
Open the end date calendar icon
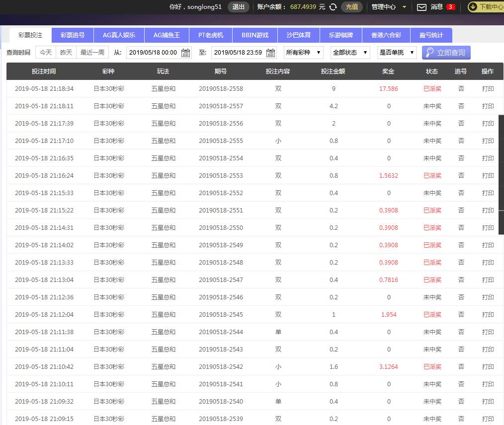pyautogui.click(x=271, y=53)
